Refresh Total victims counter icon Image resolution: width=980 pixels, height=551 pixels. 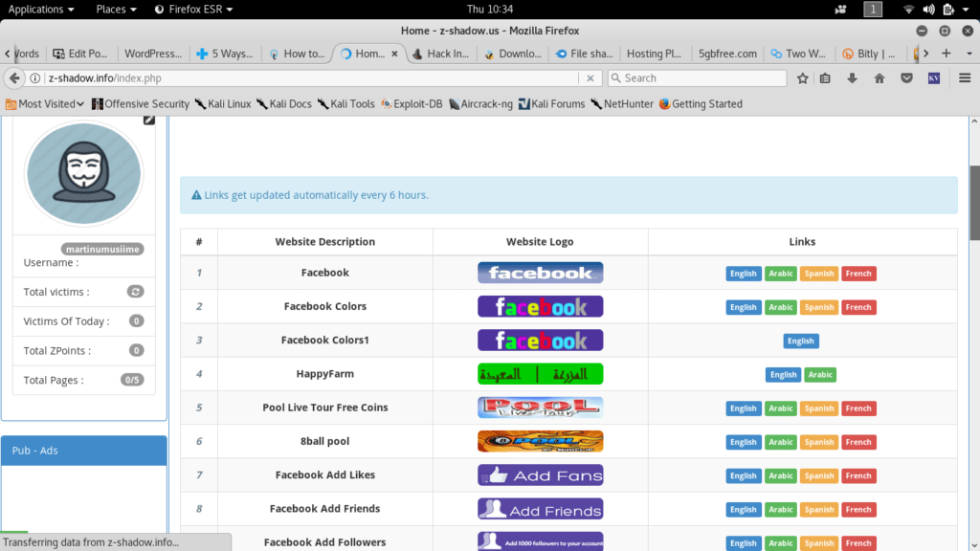coord(136,292)
